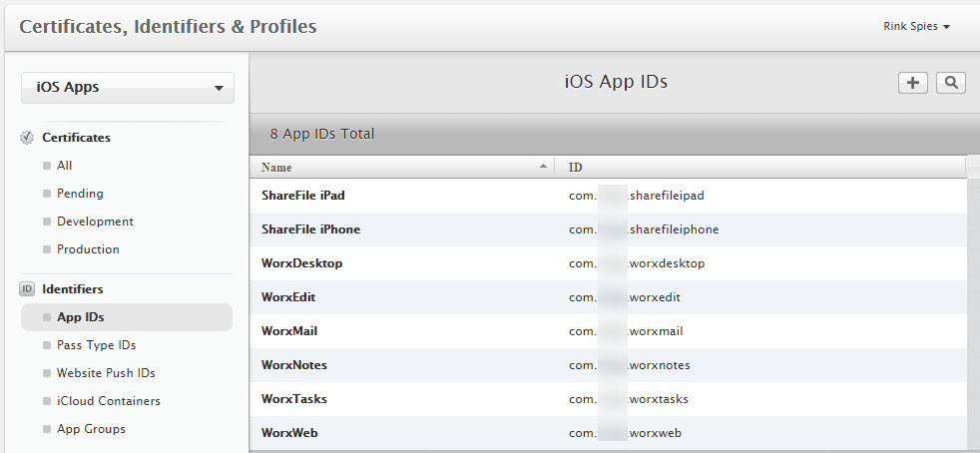The height and width of the screenshot is (453, 980).
Task: Sort by the ID column header
Action: pos(760,167)
